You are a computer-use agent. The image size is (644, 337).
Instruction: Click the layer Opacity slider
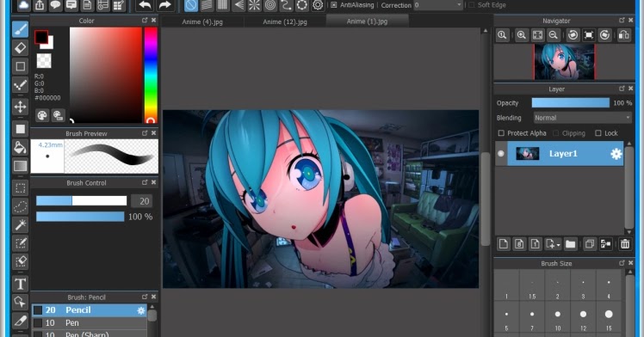(x=571, y=103)
